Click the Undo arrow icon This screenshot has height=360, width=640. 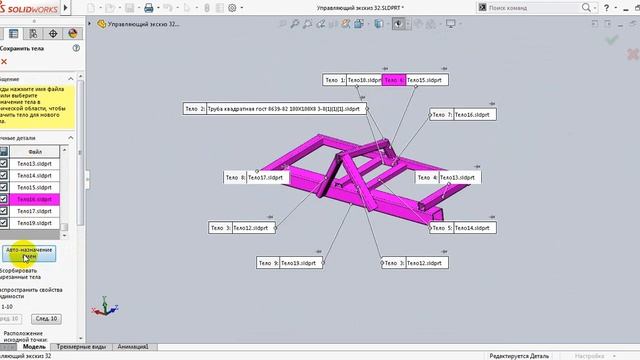[x=167, y=7]
